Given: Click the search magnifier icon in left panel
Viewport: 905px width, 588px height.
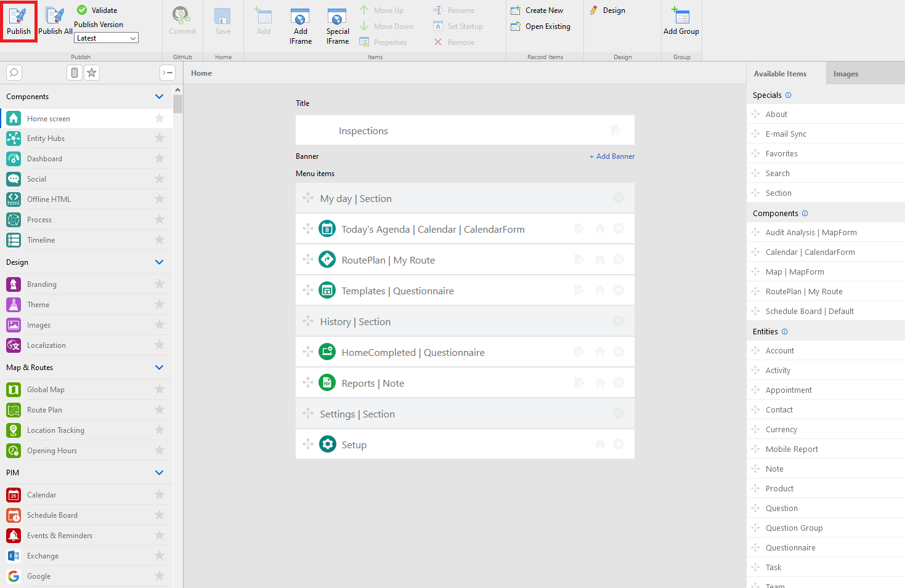Looking at the screenshot, I should [x=14, y=73].
